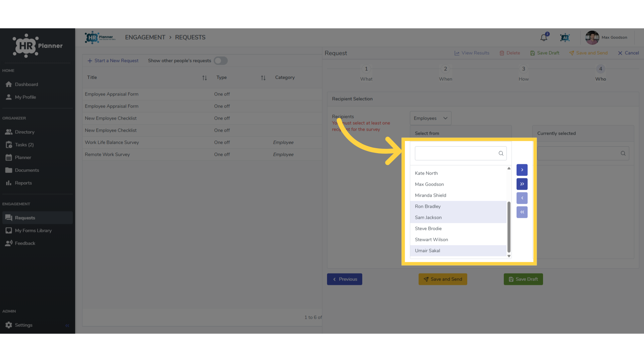Viewport: 644px width, 362px height.
Task: Click the blue Previous button
Action: pyautogui.click(x=344, y=279)
